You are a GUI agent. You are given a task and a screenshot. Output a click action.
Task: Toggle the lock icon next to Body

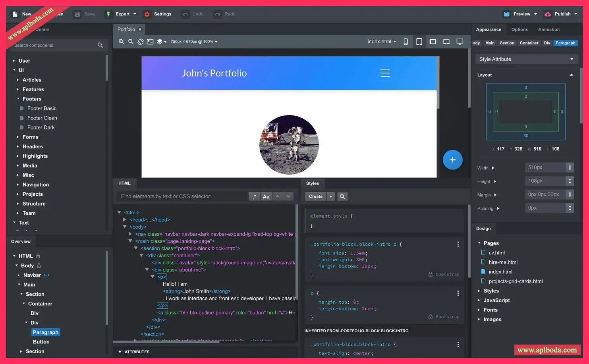click(x=39, y=266)
